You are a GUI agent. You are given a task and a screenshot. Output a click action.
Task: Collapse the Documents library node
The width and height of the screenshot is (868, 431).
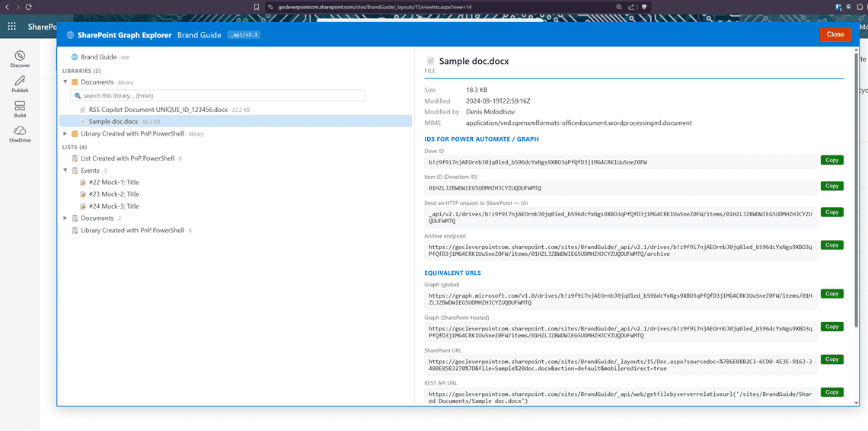[x=65, y=82]
